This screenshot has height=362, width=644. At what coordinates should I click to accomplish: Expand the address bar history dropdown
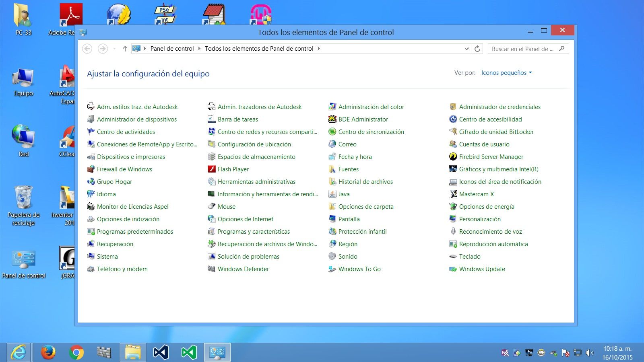click(466, 49)
